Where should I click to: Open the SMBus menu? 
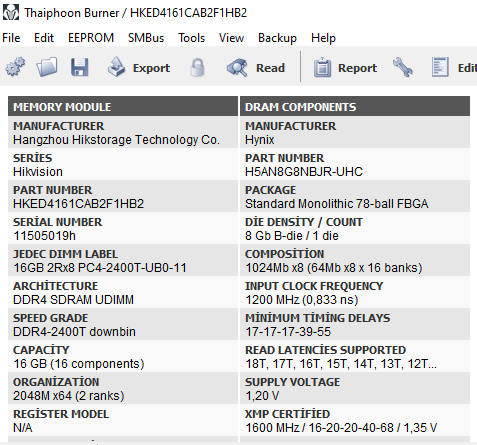(x=146, y=38)
